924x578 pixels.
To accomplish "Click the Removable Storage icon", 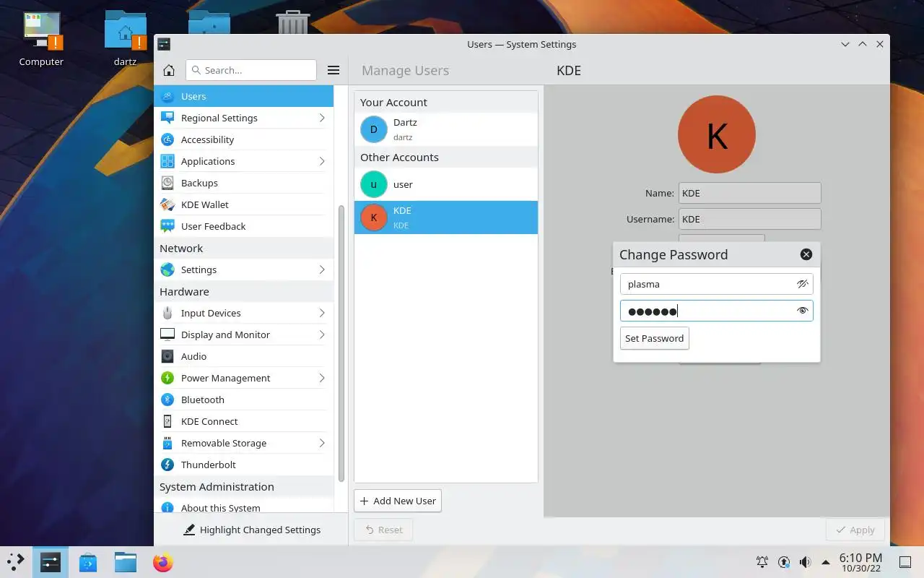I will pyautogui.click(x=167, y=443).
